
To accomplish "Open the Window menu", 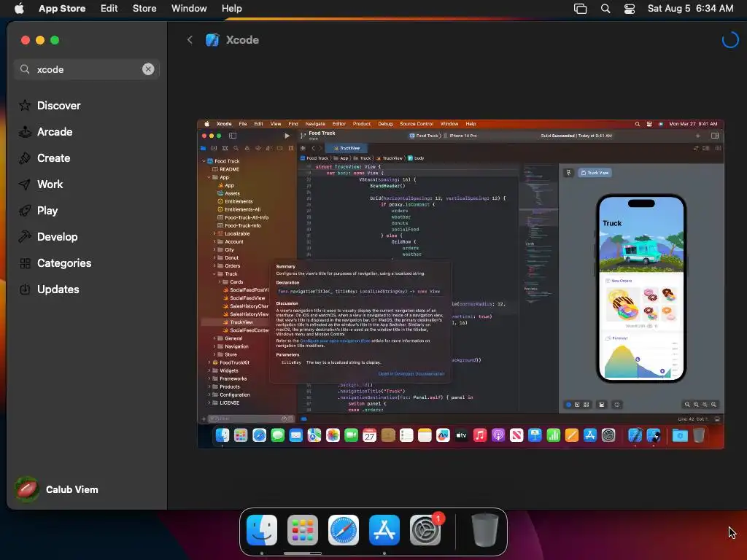I will click(189, 9).
